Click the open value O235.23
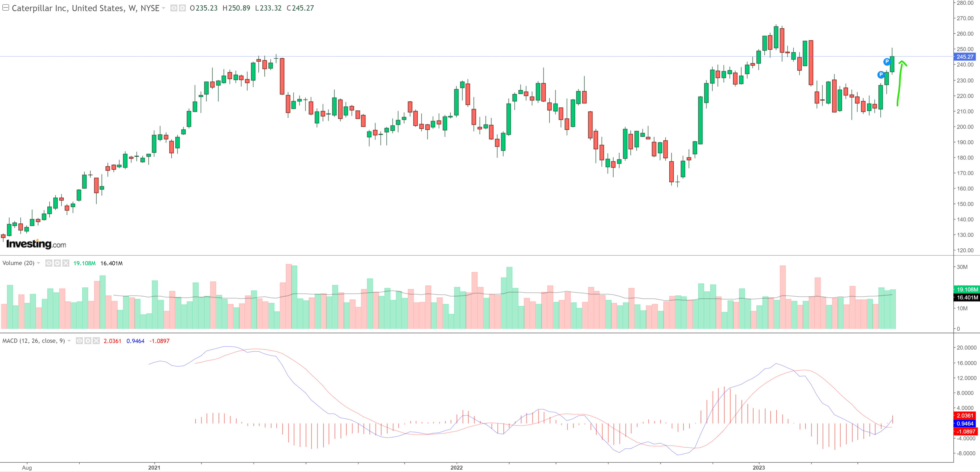980x472 pixels. [x=204, y=8]
